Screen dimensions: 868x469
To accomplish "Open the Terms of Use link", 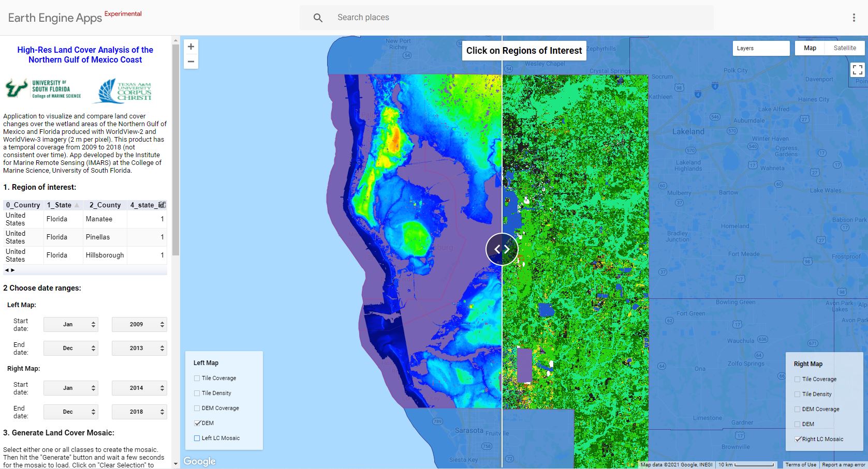I will (801, 465).
